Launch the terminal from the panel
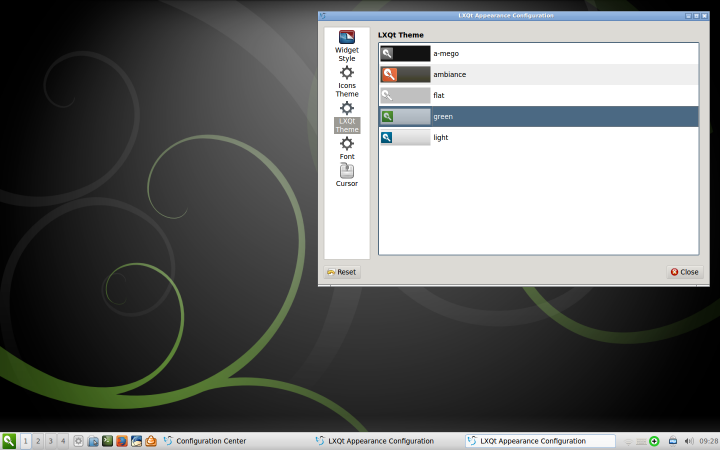Viewport: 720px width, 450px height. 107,441
